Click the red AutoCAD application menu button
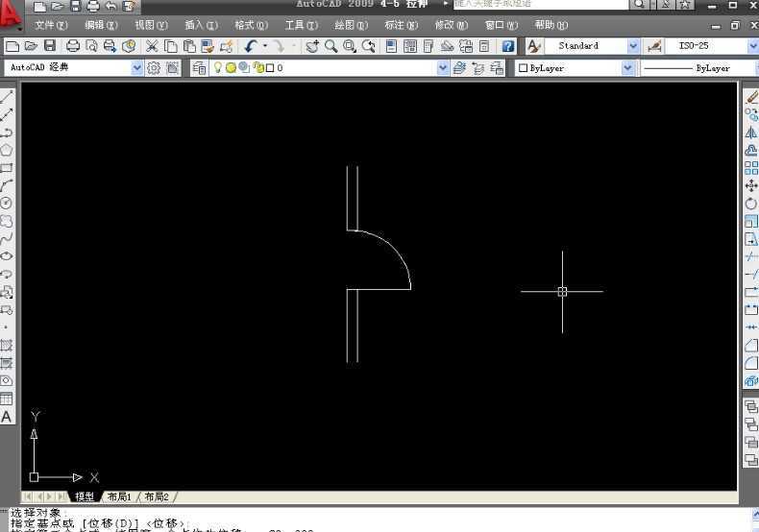Screen dimensions: 759x532 tap(11, 14)
